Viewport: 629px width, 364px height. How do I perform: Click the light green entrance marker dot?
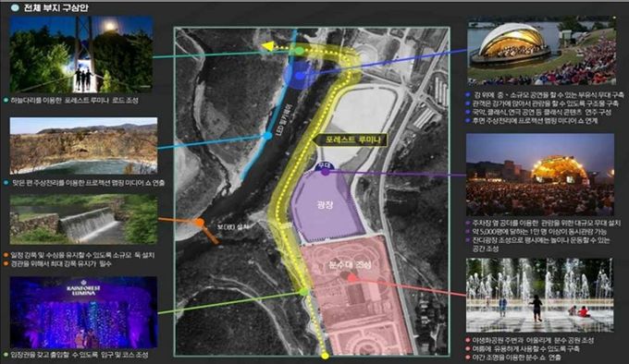(x=304, y=292)
